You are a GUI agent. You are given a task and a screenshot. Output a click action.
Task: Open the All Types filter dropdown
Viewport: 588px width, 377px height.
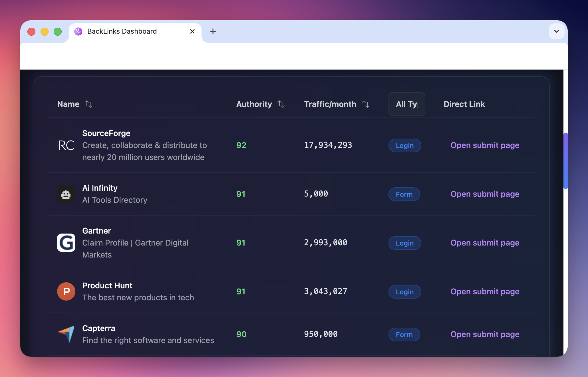[406, 104]
